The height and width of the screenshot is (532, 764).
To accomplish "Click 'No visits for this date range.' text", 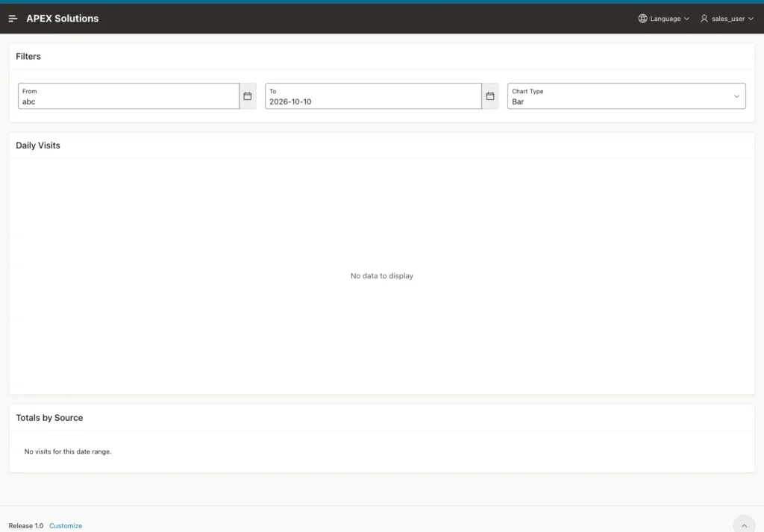I will [68, 451].
